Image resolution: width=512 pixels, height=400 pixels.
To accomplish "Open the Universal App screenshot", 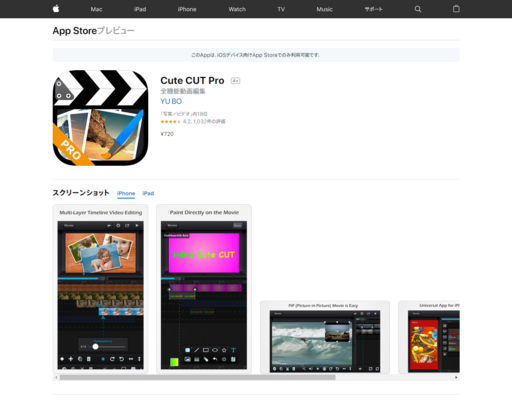I will click(x=429, y=337).
